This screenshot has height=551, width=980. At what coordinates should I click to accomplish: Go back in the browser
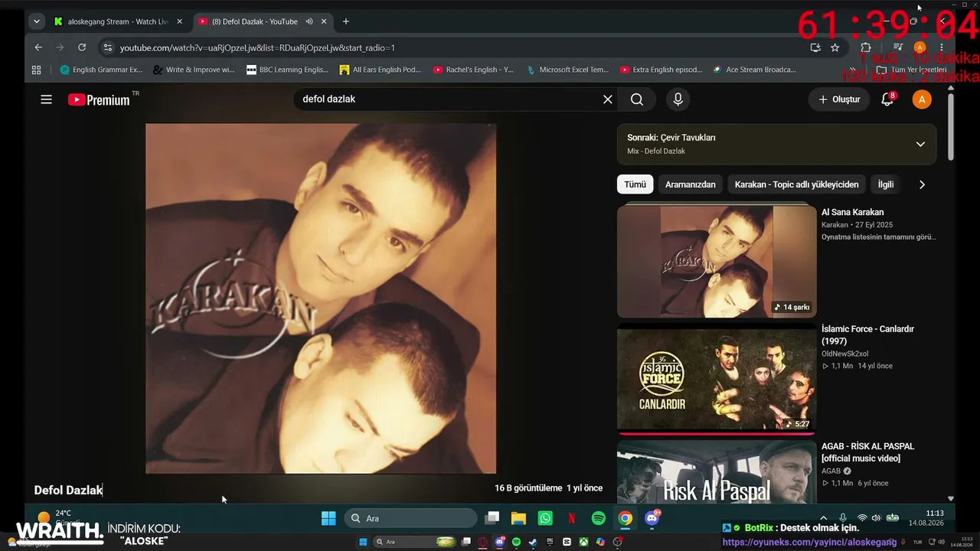click(x=38, y=47)
